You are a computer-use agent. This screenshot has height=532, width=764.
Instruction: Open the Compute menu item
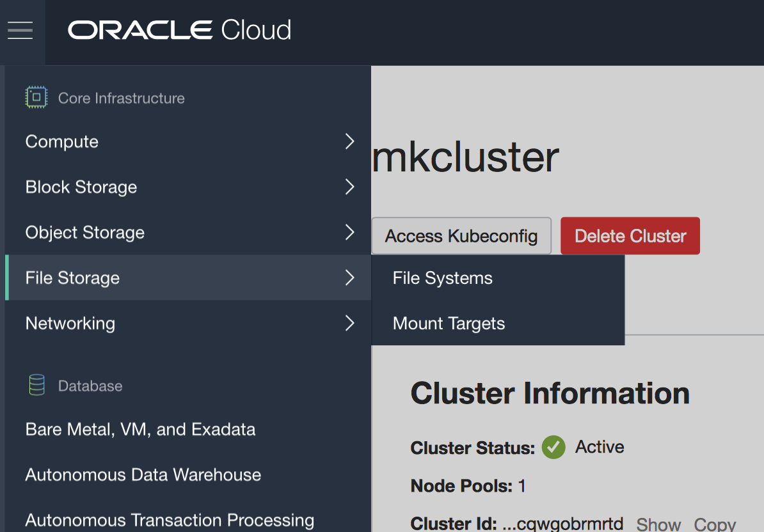click(62, 142)
